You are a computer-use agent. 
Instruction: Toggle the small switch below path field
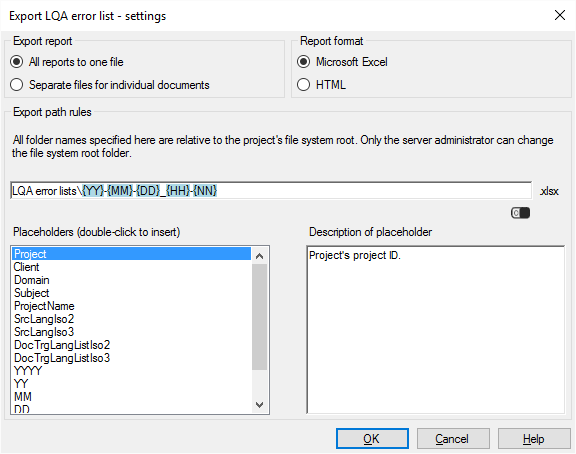tap(520, 213)
